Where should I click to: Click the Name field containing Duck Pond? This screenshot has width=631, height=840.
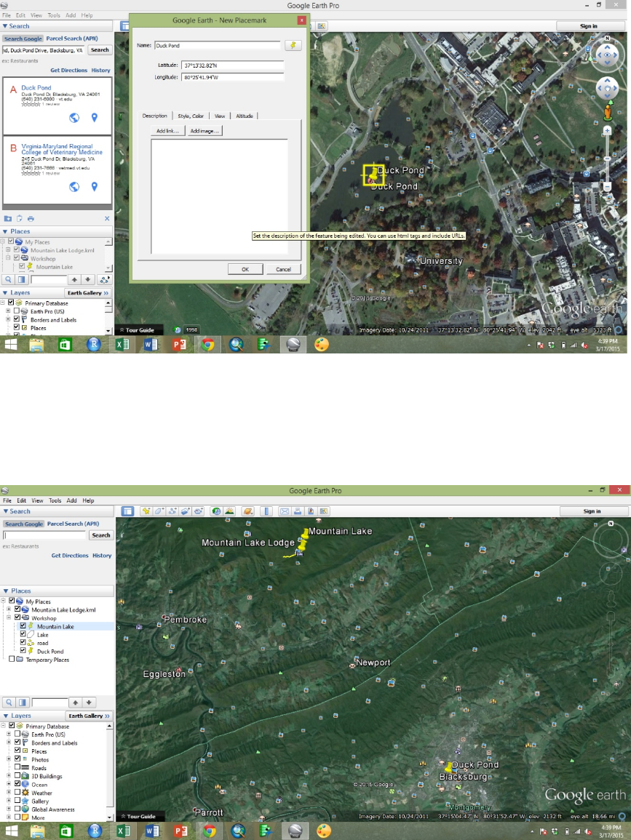(217, 46)
